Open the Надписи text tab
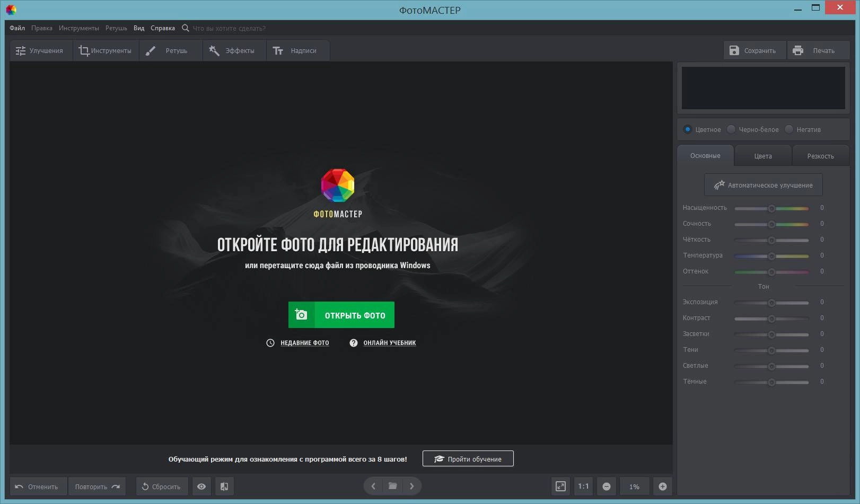The width and height of the screenshot is (860, 504). [298, 50]
